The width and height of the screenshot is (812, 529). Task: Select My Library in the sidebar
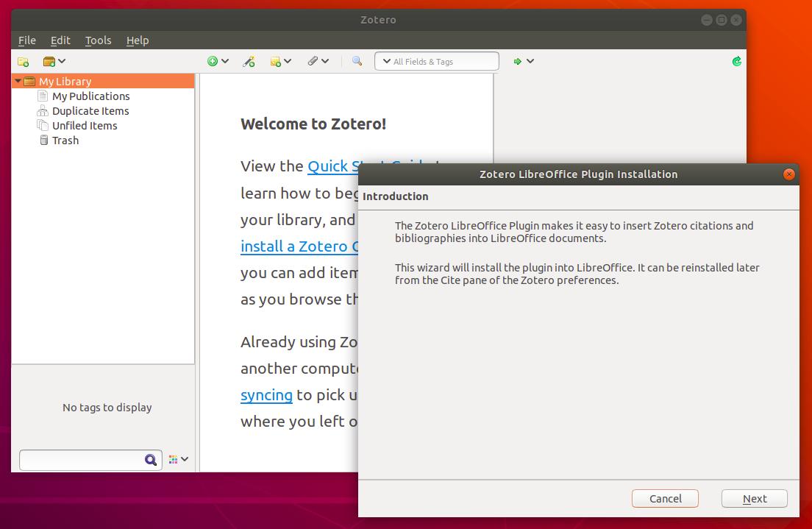coord(103,82)
